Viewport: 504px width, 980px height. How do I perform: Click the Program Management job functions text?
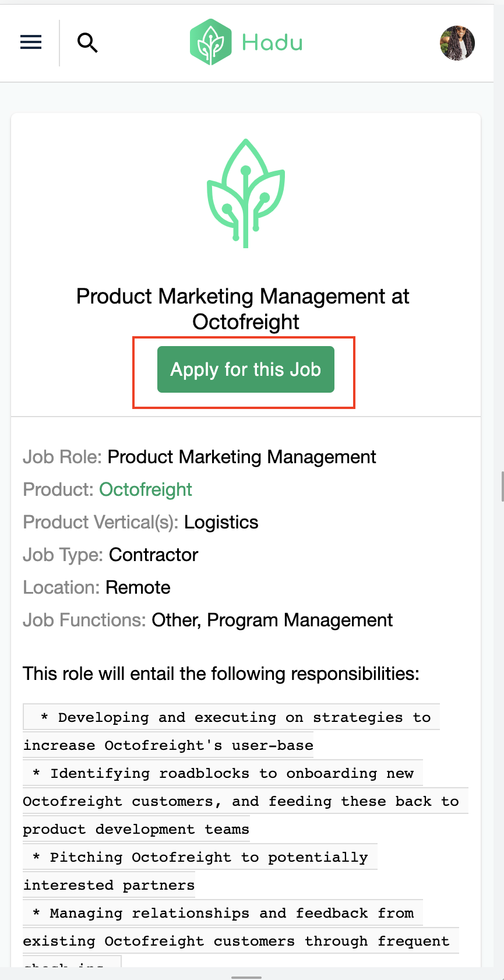[x=299, y=620]
